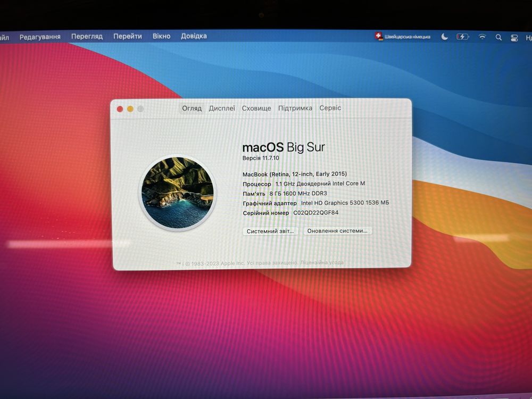Click Intel HD Graphics 5300 1536 МБ text
The height and width of the screenshot is (399, 532).
[x=345, y=203]
